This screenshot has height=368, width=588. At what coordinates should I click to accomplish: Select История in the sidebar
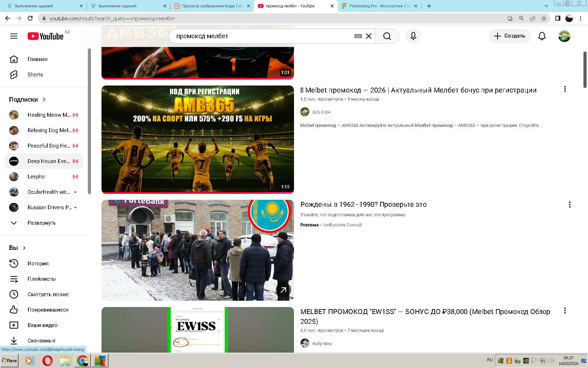click(x=38, y=264)
